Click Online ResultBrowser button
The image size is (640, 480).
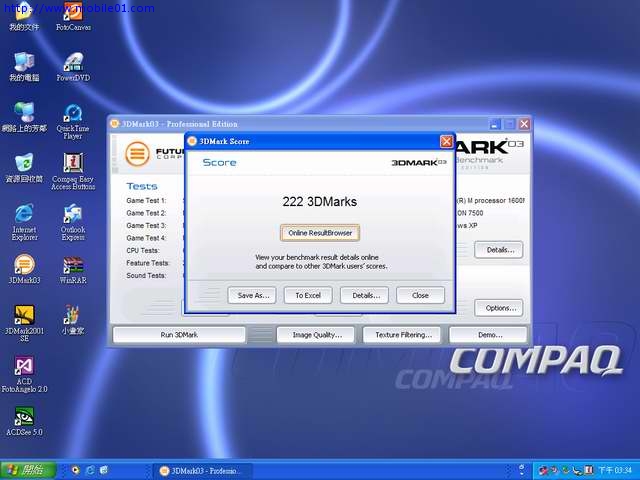[x=320, y=233]
